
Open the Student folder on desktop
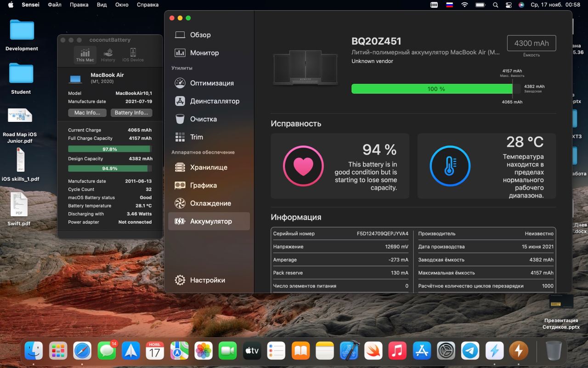(x=21, y=78)
